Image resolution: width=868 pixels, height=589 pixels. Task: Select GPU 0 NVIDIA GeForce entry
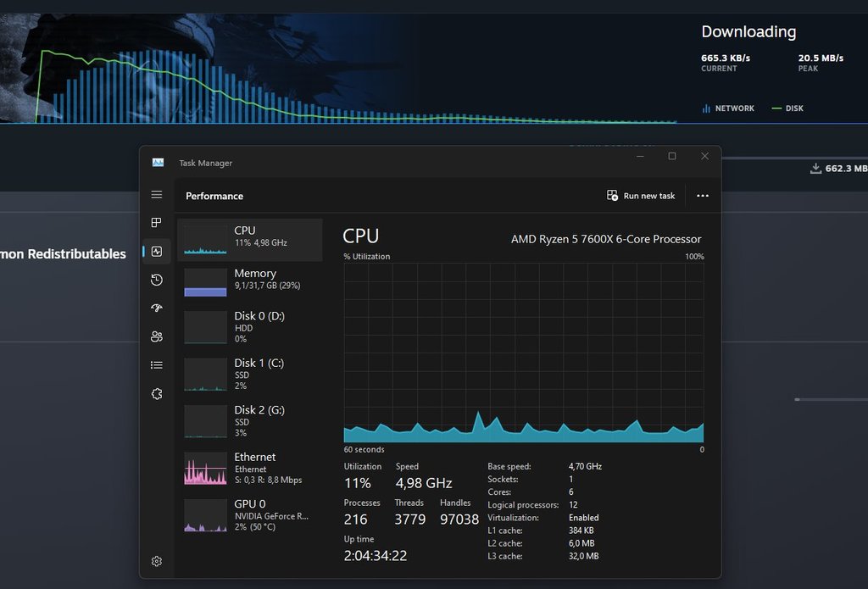[250, 514]
